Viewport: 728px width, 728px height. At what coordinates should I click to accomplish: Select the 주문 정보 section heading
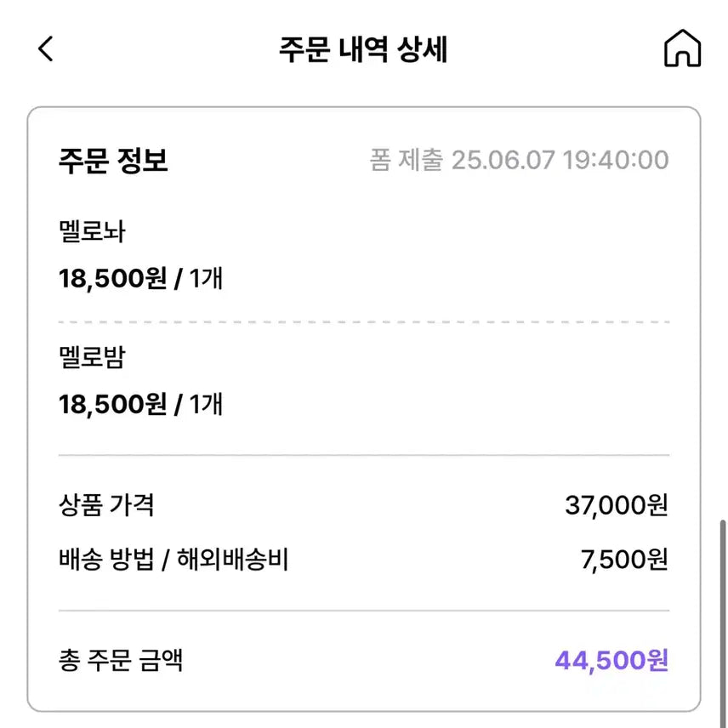click(113, 160)
